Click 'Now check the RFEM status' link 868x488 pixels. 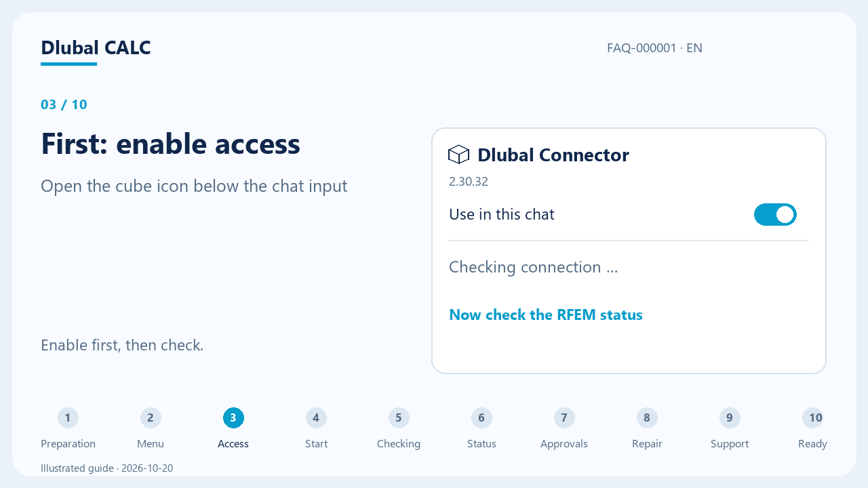tap(546, 315)
